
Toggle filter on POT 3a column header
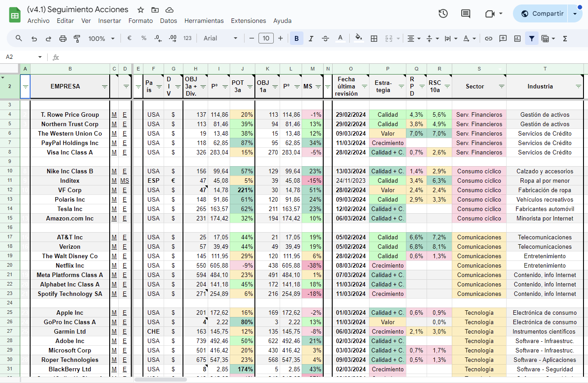(x=250, y=87)
